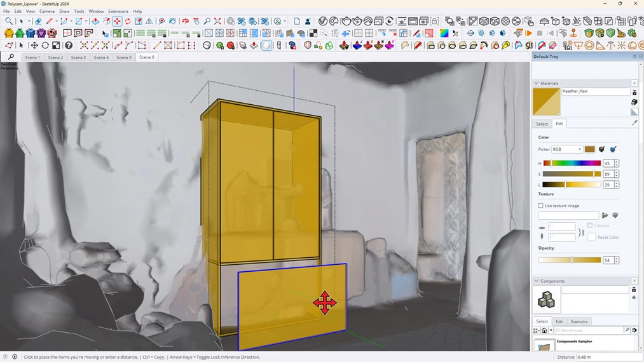Click the yellow house Iso view icon

tap(9, 33)
